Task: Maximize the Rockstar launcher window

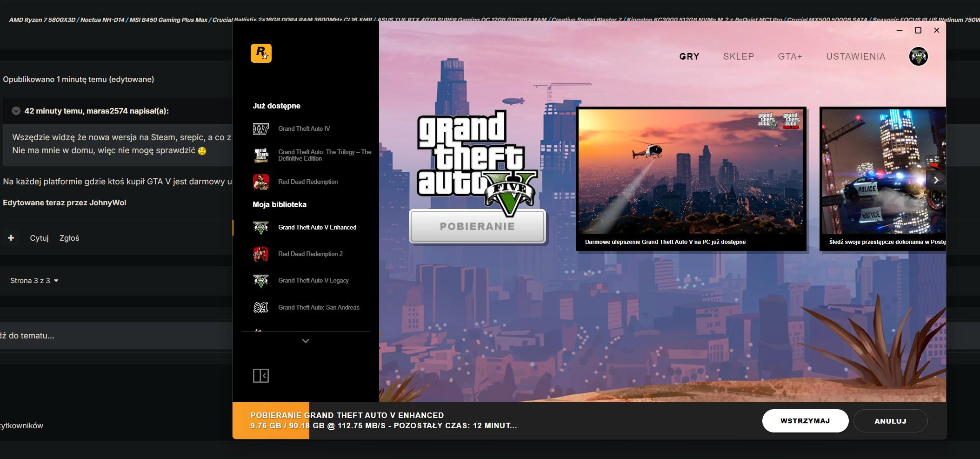Action: point(918,30)
